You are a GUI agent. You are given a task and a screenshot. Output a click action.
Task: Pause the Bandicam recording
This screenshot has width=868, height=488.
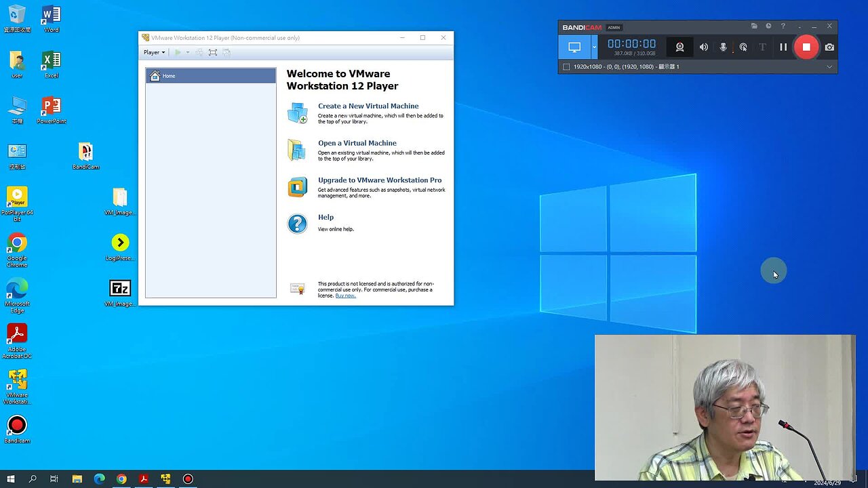[783, 47]
